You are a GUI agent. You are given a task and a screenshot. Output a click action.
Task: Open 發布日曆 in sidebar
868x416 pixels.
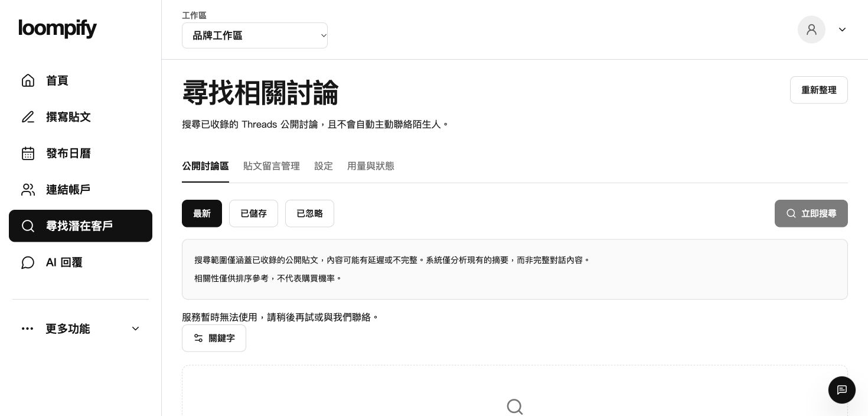80,154
